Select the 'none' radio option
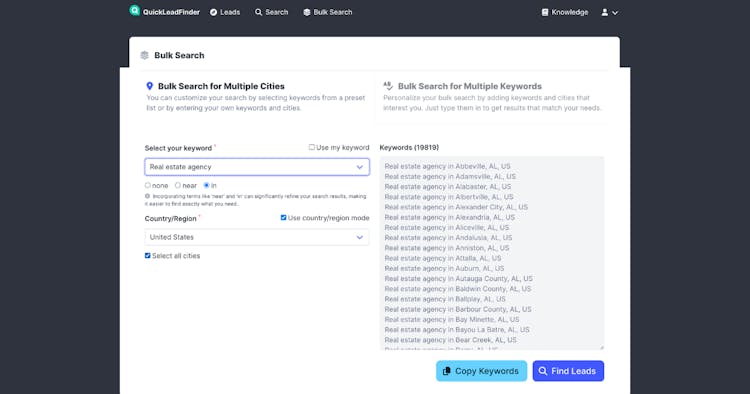This screenshot has width=750, height=394. (147, 185)
